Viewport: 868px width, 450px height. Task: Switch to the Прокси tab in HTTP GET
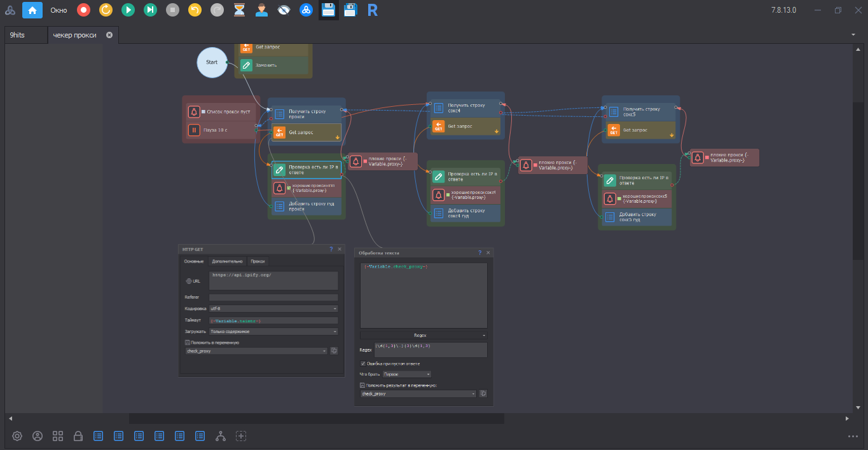[258, 261]
